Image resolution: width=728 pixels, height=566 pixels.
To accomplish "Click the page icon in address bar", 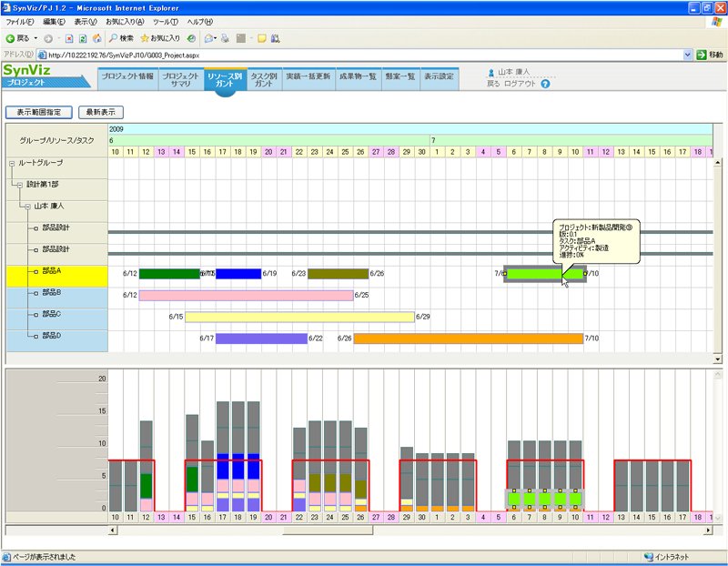I will coord(42,55).
